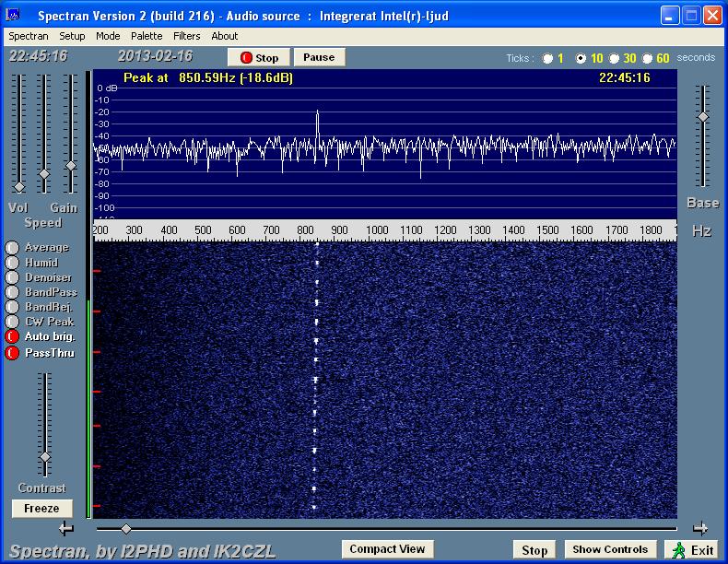Screen dimensions: 728x564
Task: Open the About menu
Action: click(x=224, y=36)
